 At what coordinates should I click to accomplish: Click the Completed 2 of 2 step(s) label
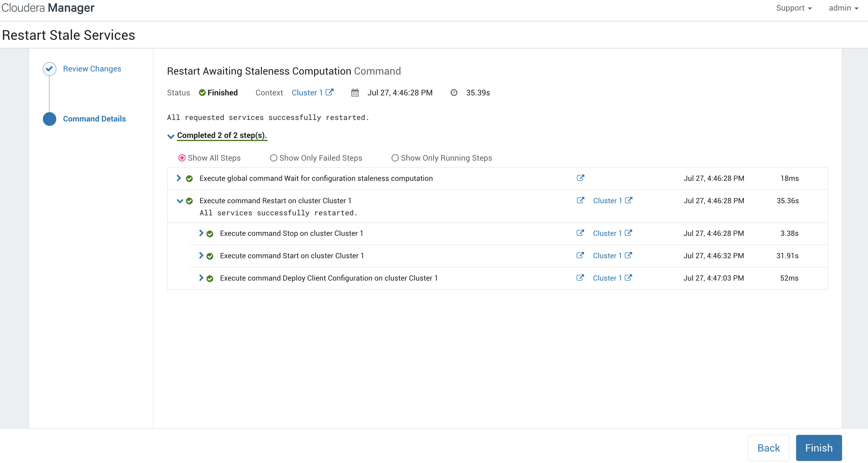[222, 135]
